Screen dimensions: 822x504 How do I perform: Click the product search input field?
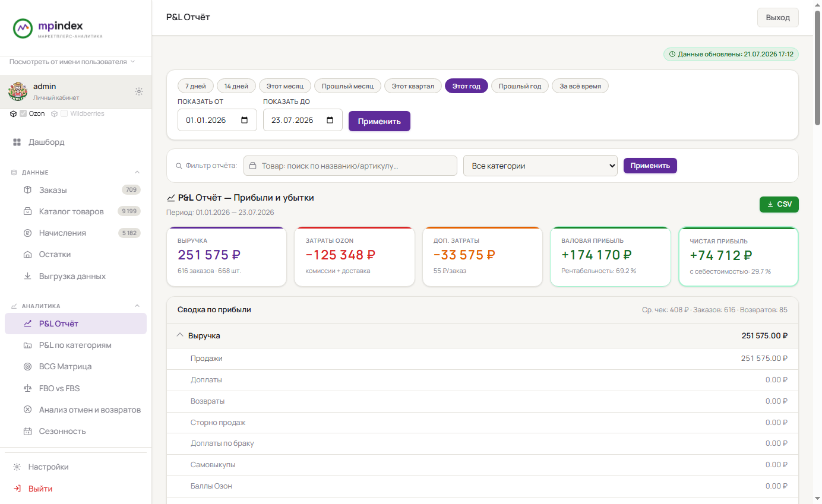point(350,166)
